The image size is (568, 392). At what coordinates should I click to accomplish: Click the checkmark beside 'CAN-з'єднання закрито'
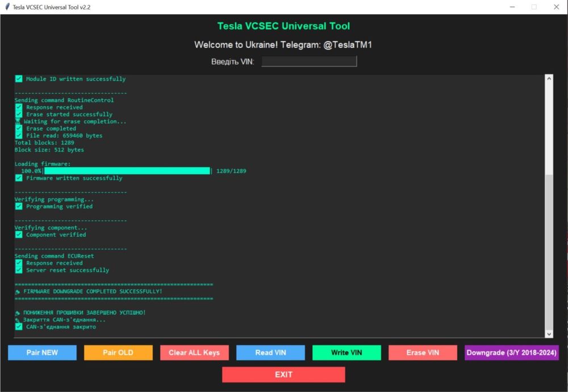pos(19,327)
